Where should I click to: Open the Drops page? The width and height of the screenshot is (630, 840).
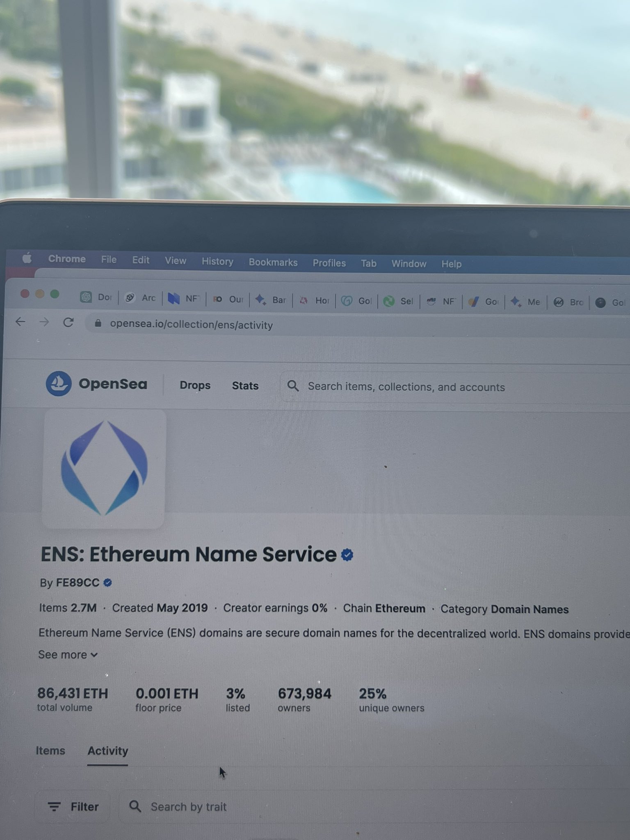tap(195, 385)
